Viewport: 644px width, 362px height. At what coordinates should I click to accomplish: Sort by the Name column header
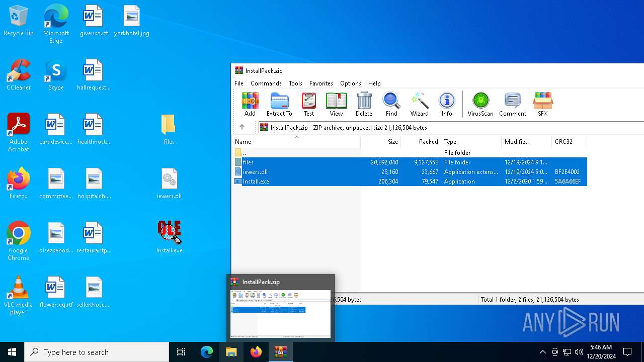(x=296, y=142)
